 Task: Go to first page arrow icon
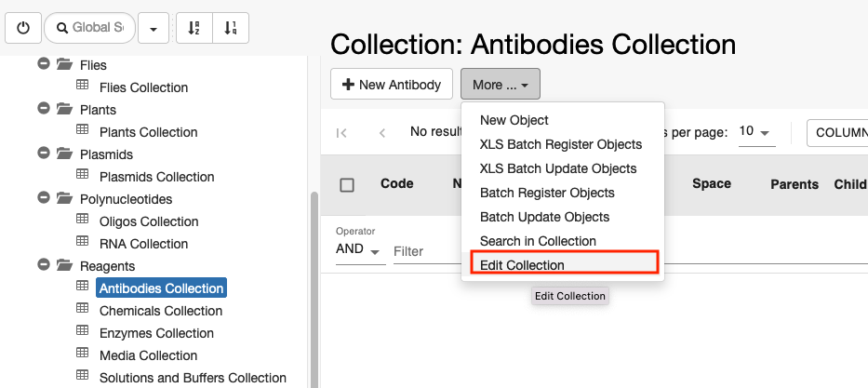pyautogui.click(x=341, y=133)
